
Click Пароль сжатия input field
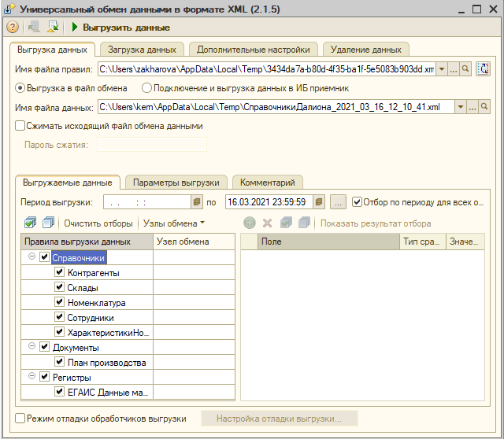[x=152, y=145]
